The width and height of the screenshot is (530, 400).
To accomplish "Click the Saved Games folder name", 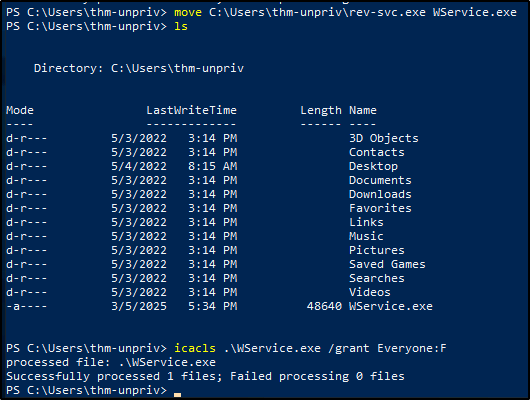I will point(387,264).
